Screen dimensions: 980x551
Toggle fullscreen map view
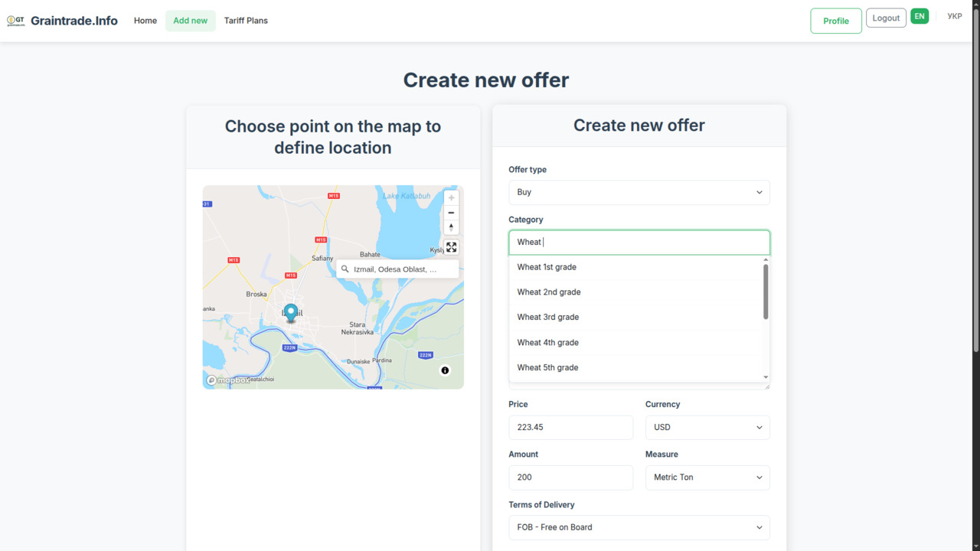(x=451, y=247)
